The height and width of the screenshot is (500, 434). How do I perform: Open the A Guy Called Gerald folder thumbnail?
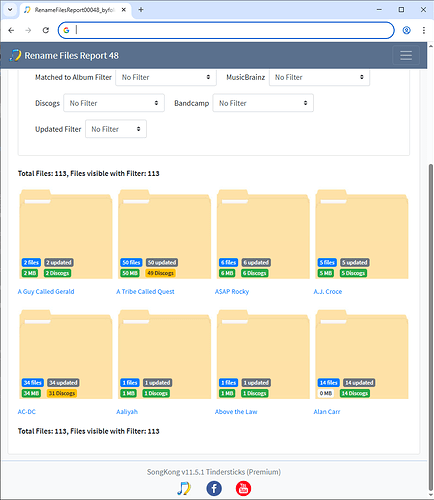[x=66, y=234]
